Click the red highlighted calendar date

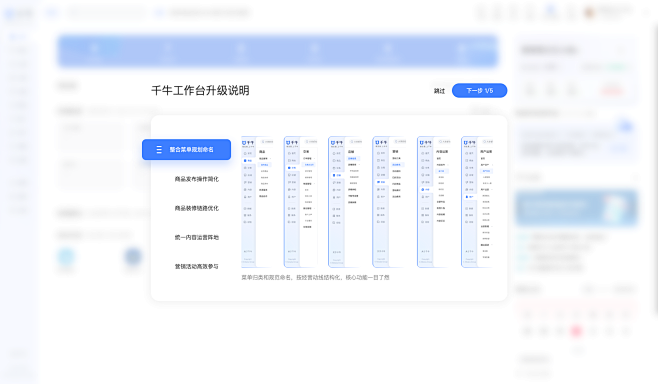[576, 332]
